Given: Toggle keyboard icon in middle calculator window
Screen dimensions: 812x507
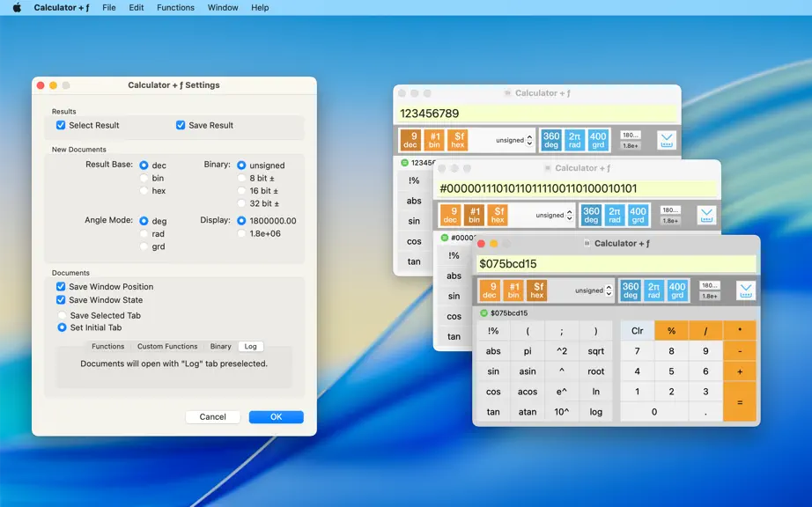Looking at the screenshot, I should [x=706, y=216].
